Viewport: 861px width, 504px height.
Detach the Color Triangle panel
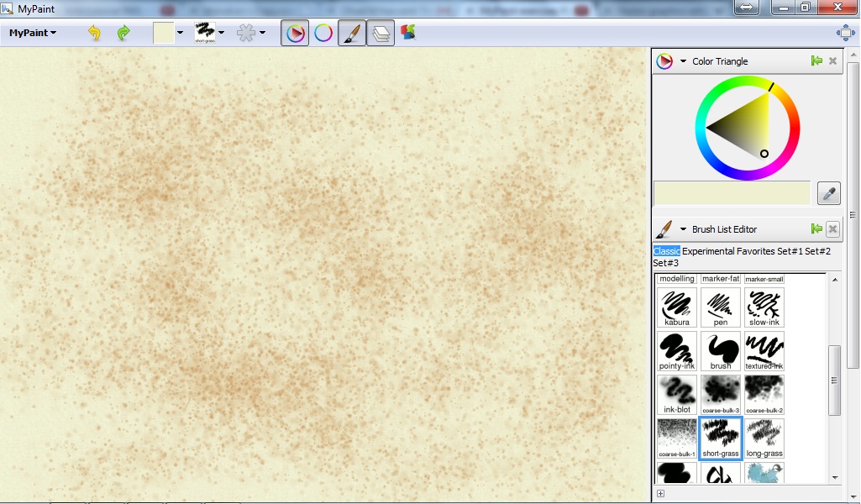(816, 61)
